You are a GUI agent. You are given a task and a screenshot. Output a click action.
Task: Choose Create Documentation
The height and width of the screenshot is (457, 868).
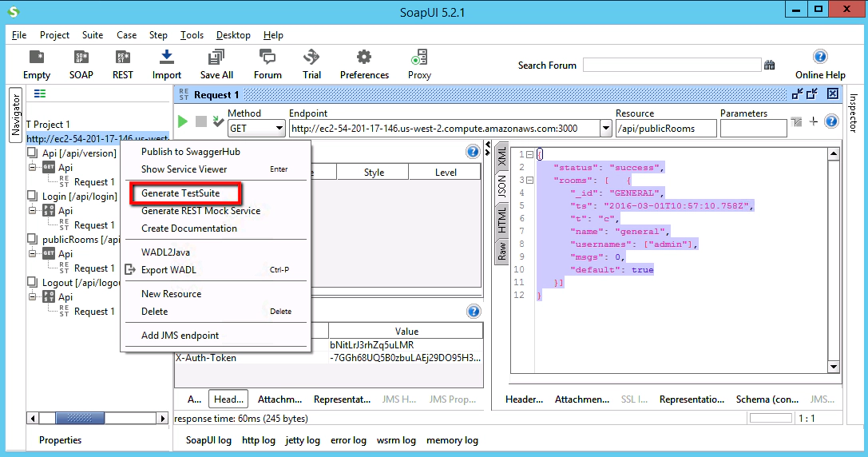(x=189, y=228)
